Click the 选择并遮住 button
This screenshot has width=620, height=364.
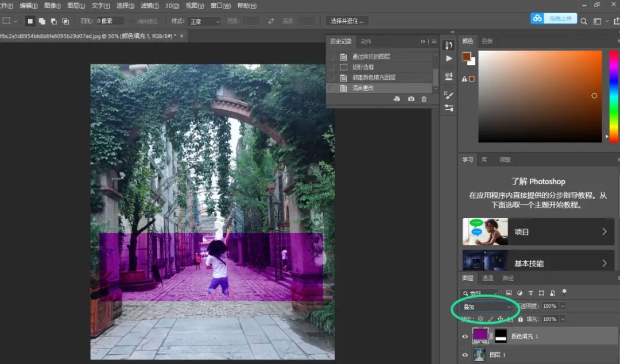347,21
